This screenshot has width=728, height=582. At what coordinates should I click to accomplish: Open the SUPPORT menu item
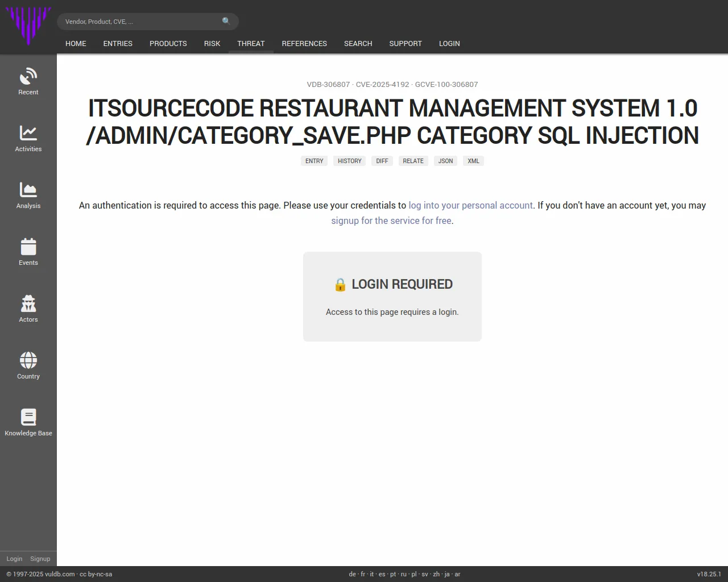(406, 44)
